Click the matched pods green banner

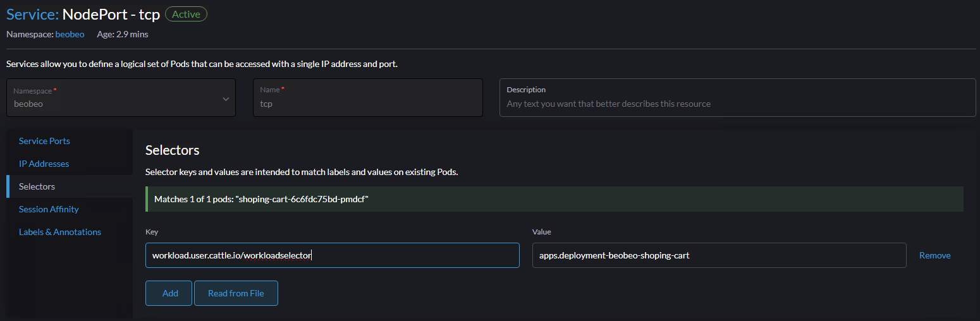pos(554,199)
